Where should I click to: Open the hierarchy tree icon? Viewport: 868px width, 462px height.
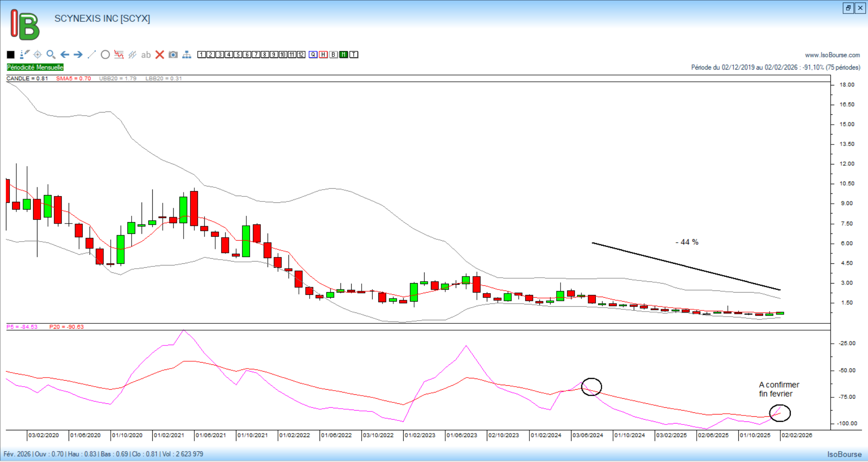[x=187, y=55]
